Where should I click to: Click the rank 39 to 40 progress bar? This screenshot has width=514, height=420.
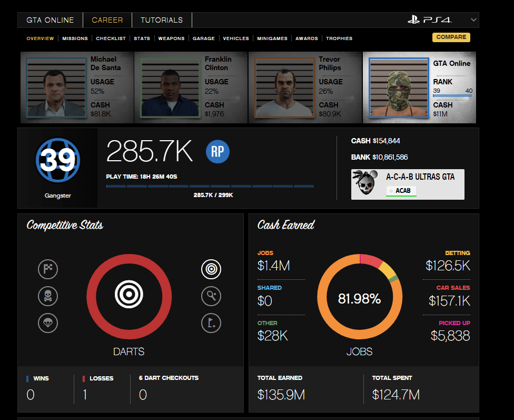[x=452, y=95]
